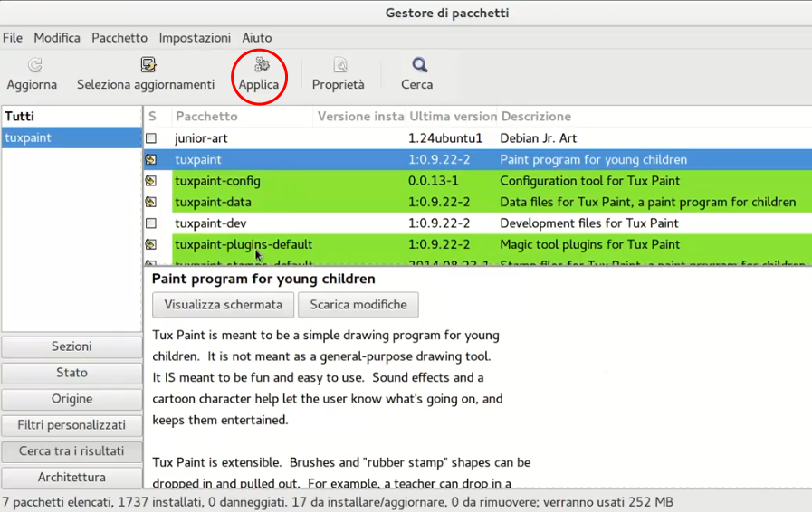Image resolution: width=812 pixels, height=512 pixels.
Task: Open the Impostazioni menu
Action: click(x=195, y=38)
